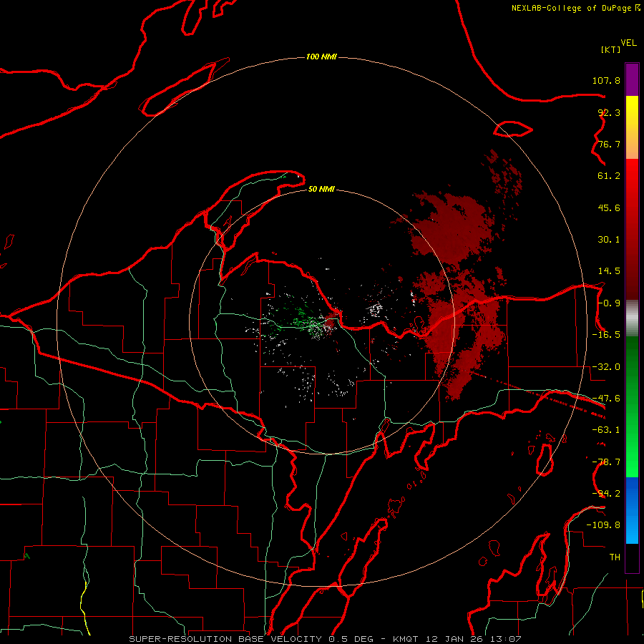Click the 50 NMI range ring label
This screenshot has height=644, width=644.
pyautogui.click(x=321, y=189)
